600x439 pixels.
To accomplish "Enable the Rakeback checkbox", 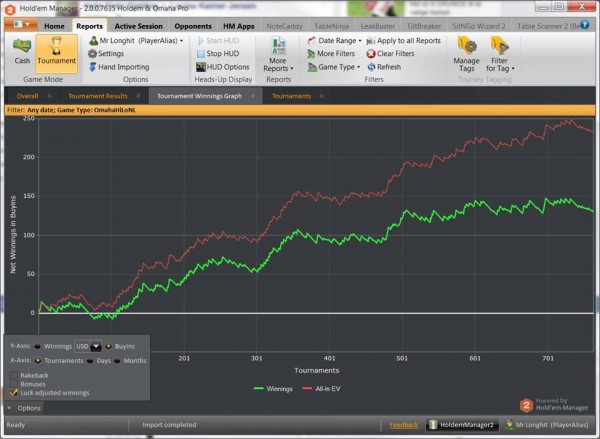I will pos(13,375).
